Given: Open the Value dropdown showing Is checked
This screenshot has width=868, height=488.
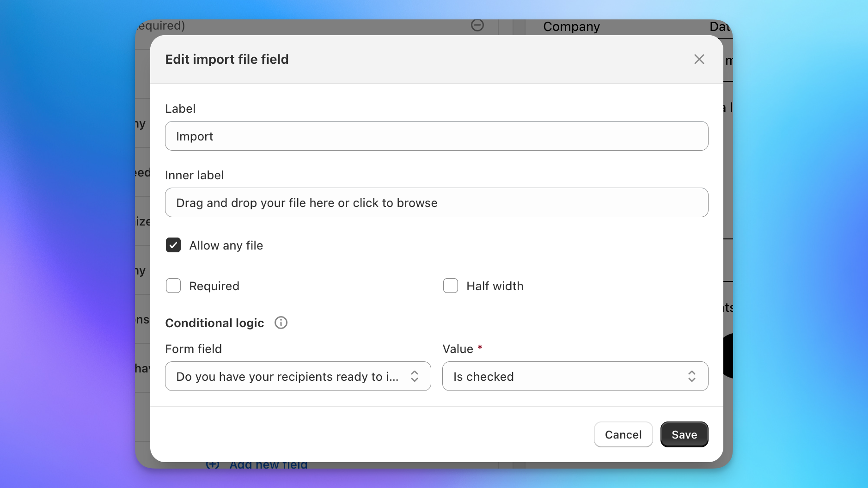Looking at the screenshot, I should (x=575, y=376).
